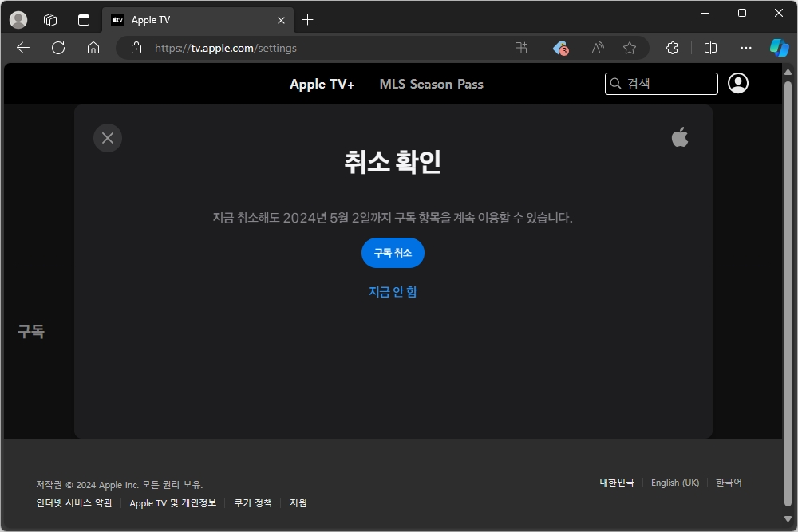Image resolution: width=798 pixels, height=532 pixels.
Task: Open the browser home page
Action: 93,48
